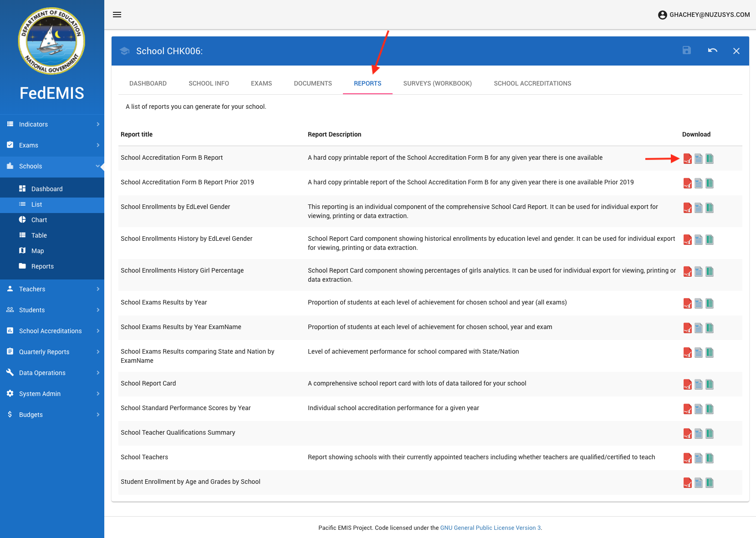Viewport: 756px width, 538px height.
Task: Switch to the Exams tab
Action: (261, 83)
